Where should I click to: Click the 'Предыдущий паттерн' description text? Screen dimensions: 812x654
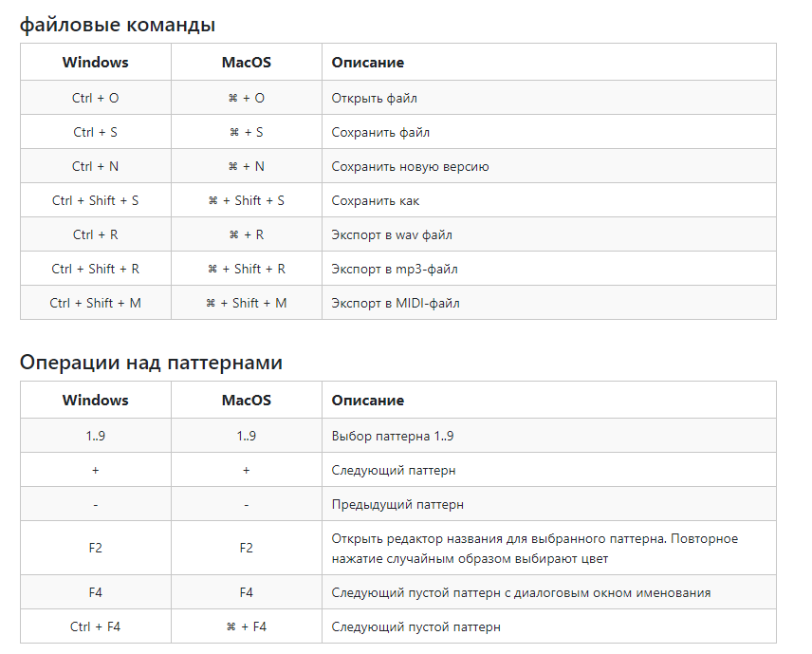coord(397,505)
